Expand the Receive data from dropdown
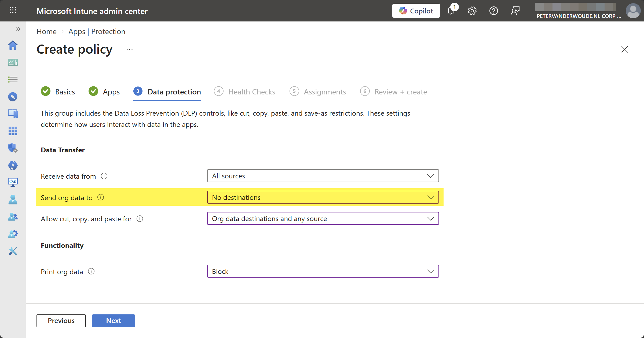This screenshot has width=644, height=338. click(323, 176)
